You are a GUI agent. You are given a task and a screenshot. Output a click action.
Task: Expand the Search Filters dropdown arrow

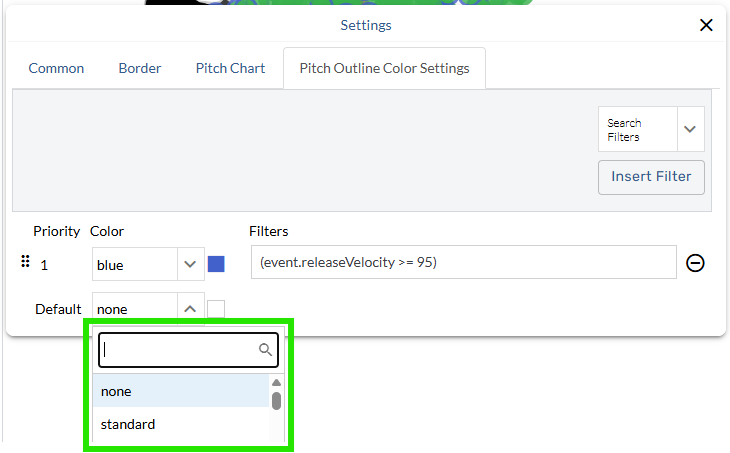pyautogui.click(x=691, y=129)
